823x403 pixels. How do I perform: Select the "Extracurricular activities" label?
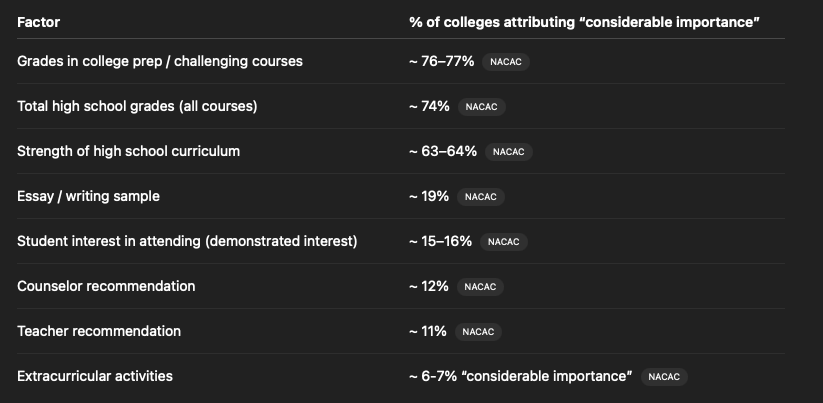click(x=95, y=376)
